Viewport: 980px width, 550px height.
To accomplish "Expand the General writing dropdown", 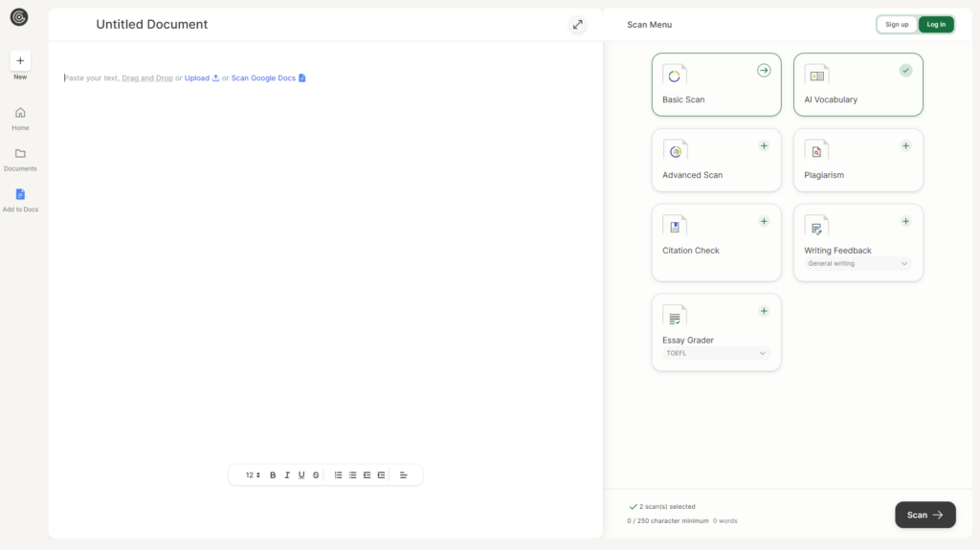I will pos(857,264).
